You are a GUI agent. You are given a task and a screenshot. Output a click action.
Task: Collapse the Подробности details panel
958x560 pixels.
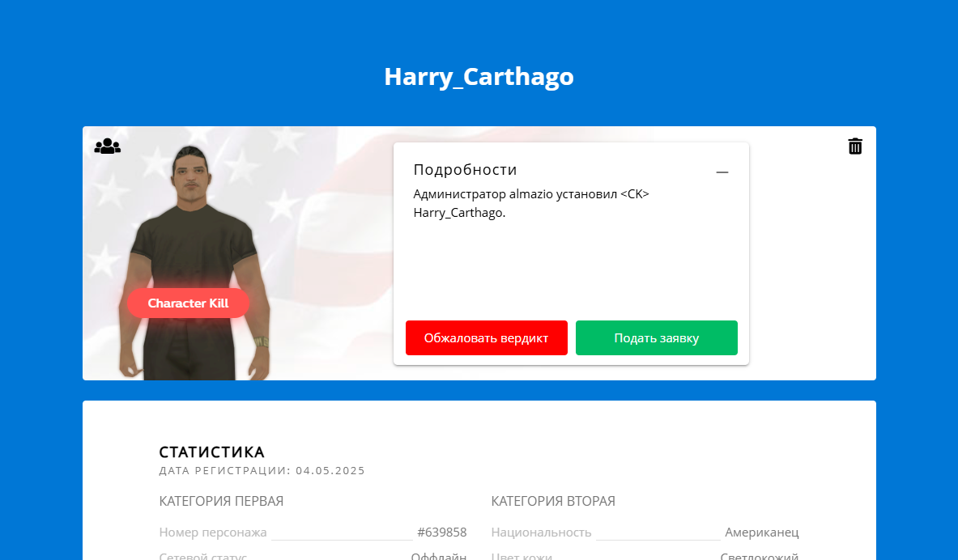[722, 172]
